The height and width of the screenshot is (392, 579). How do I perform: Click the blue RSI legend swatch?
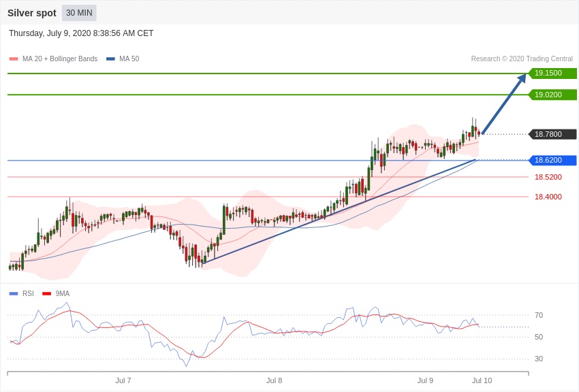click(x=14, y=294)
